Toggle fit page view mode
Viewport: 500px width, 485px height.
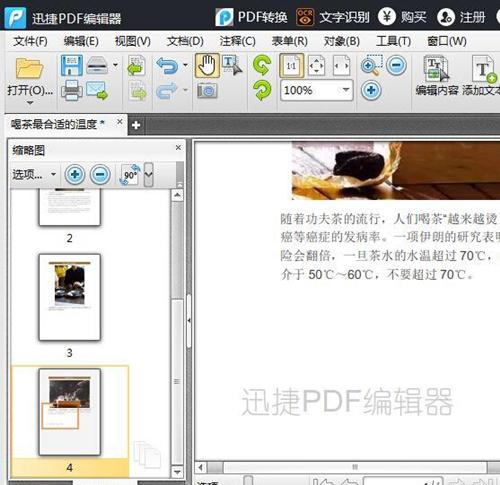[x=316, y=65]
